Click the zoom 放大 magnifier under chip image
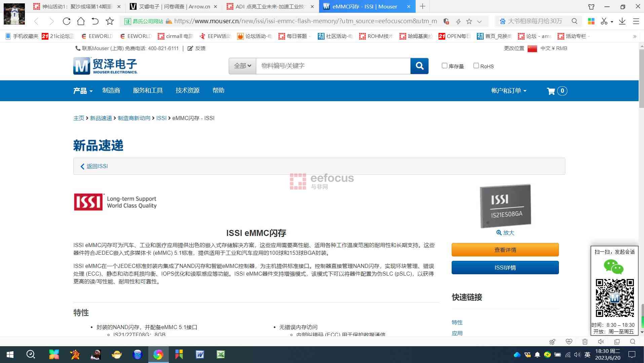The width and height of the screenshot is (644, 363). (499, 233)
